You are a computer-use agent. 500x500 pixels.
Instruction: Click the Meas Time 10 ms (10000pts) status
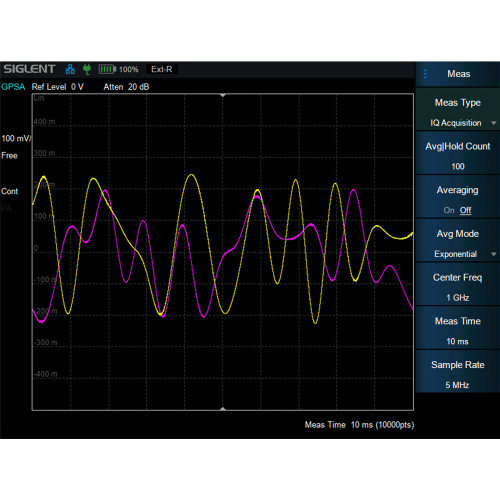[359, 425]
